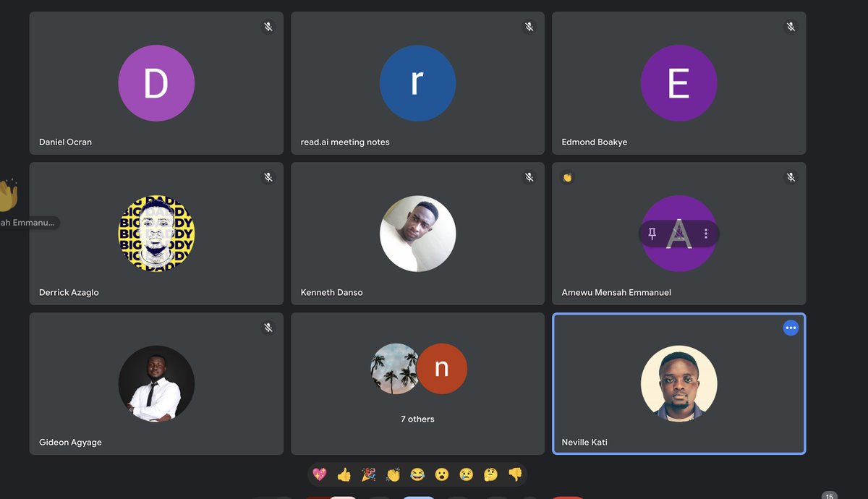Image resolution: width=868 pixels, height=499 pixels.
Task: Open more options on Neville Kati's tile
Action: point(791,328)
